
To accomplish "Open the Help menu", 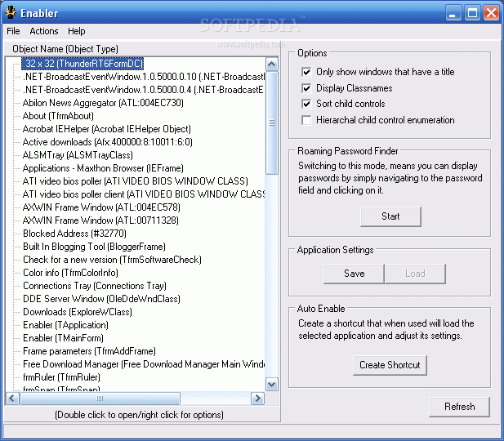I will (77, 31).
